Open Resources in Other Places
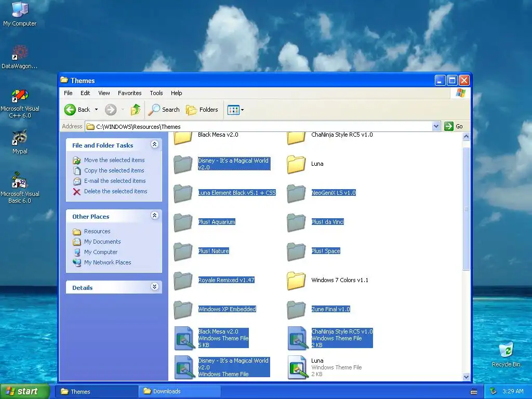The width and height of the screenshot is (532, 399). click(x=97, y=231)
